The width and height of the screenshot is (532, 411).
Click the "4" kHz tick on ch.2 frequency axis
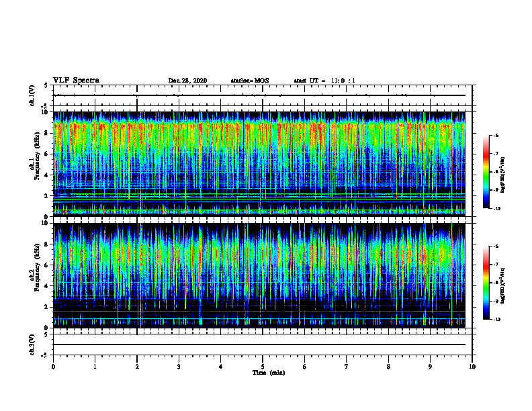click(x=47, y=286)
